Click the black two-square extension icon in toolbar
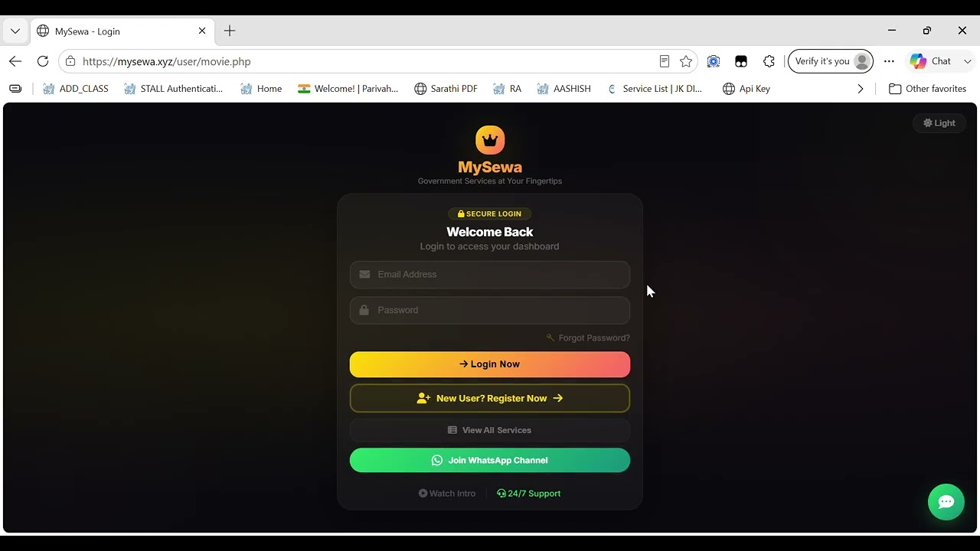Viewport: 980px width, 551px height. click(x=741, y=61)
